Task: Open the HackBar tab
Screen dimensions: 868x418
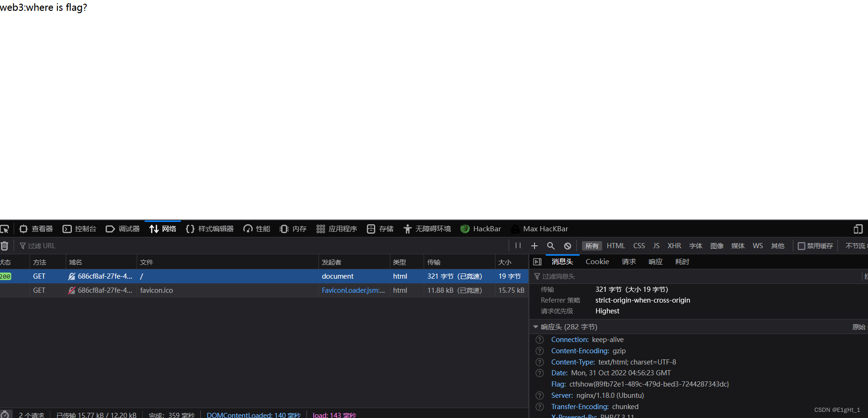Action: (481, 229)
